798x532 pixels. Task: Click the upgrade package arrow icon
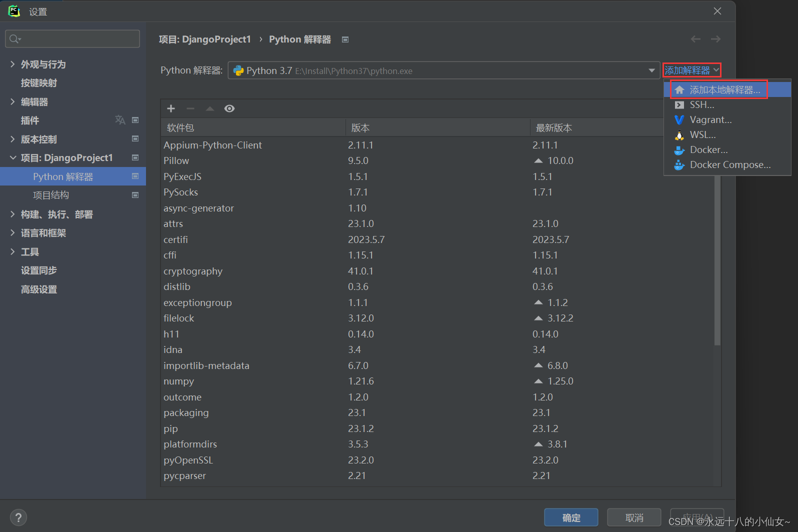click(x=210, y=108)
